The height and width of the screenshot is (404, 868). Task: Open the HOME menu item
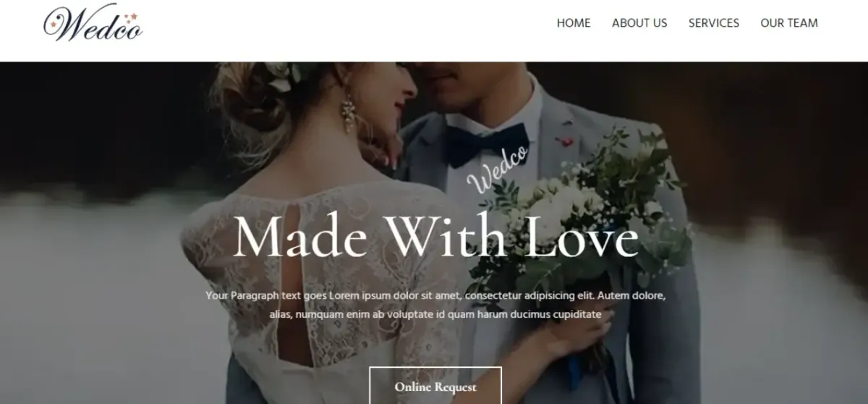coord(574,23)
